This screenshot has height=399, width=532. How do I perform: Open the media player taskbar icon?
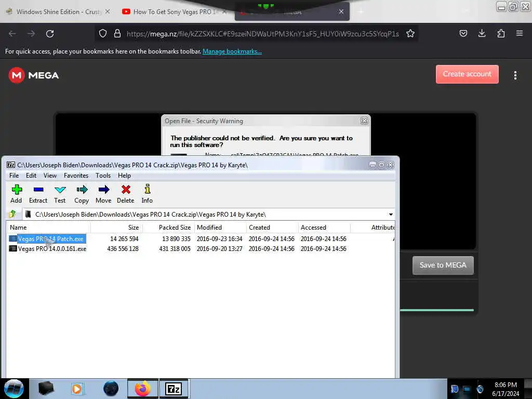(77, 389)
